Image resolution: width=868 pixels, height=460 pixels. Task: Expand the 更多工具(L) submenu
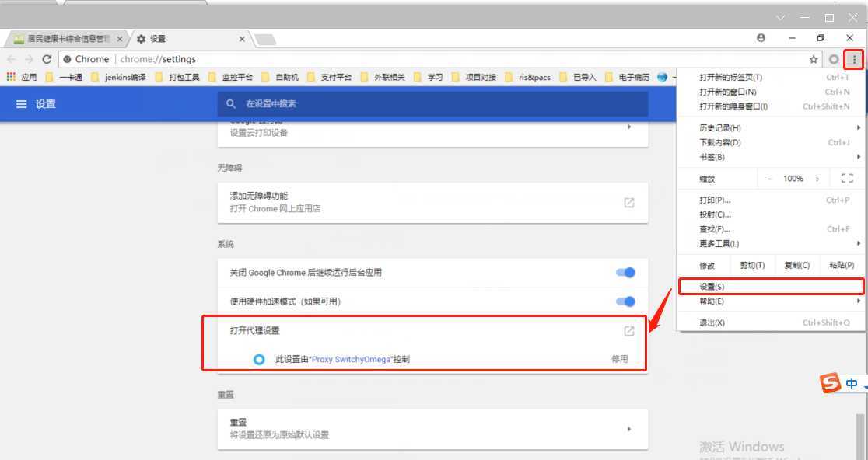tap(770, 243)
